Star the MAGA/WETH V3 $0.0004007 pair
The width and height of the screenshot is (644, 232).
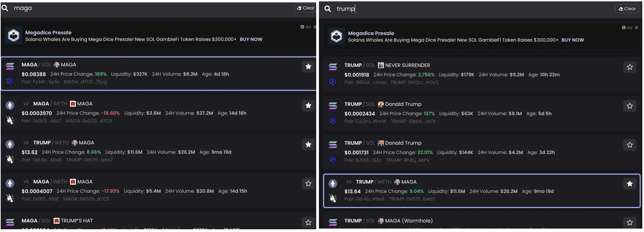(308, 183)
